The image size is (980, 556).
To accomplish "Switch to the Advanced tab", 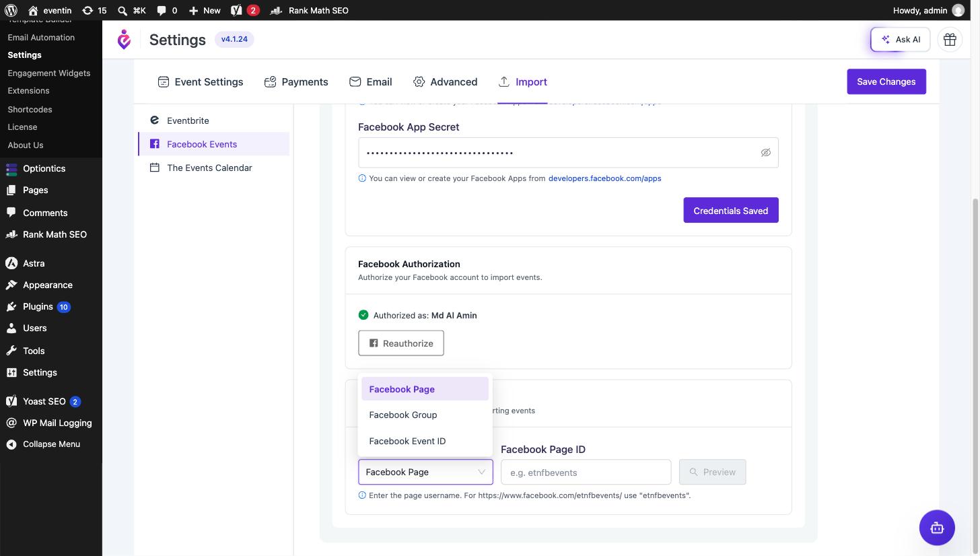I will click(x=445, y=81).
